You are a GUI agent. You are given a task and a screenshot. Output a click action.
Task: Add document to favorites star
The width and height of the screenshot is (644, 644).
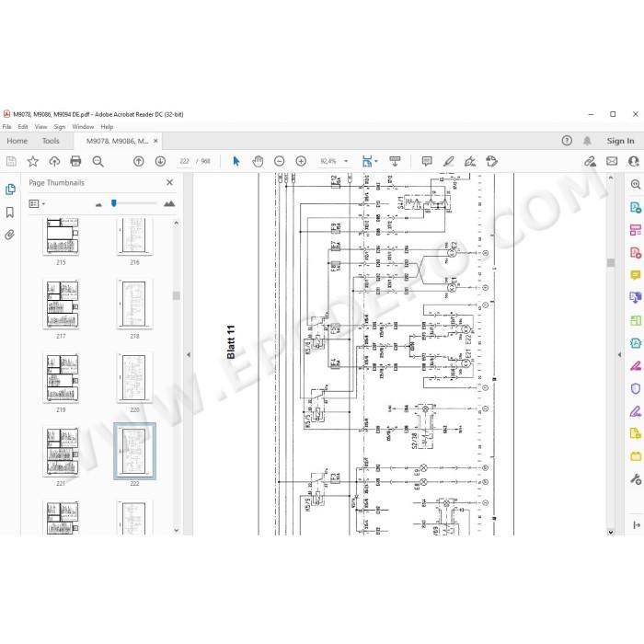click(x=33, y=161)
